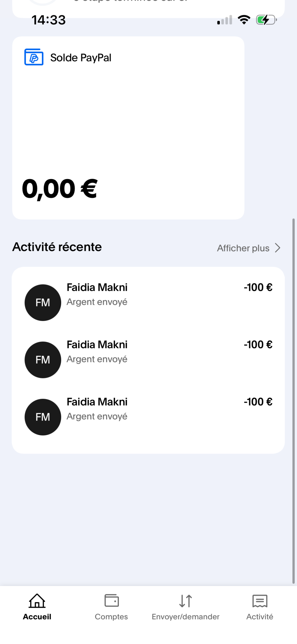
Task: Tap the Wi-Fi status icon
Action: coord(244,20)
